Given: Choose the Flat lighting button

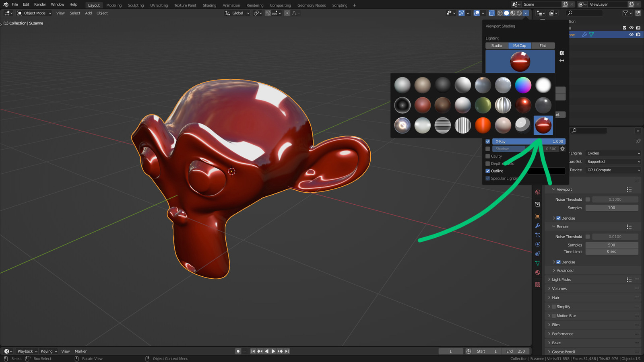Looking at the screenshot, I should point(543,46).
